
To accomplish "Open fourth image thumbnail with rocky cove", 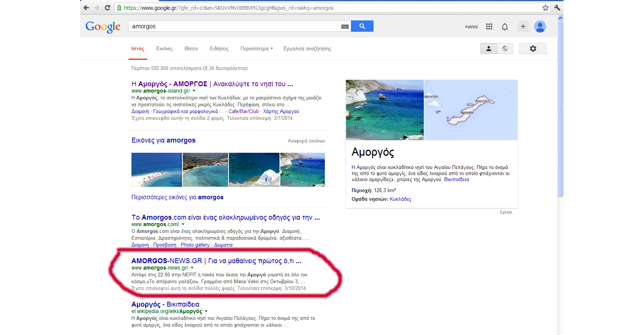I will 303,170.
